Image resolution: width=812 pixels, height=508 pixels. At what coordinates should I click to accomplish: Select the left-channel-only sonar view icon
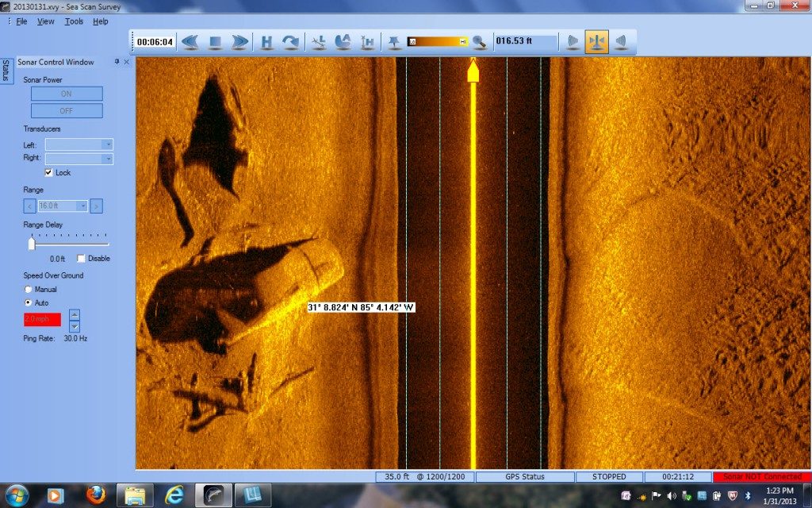[573, 41]
